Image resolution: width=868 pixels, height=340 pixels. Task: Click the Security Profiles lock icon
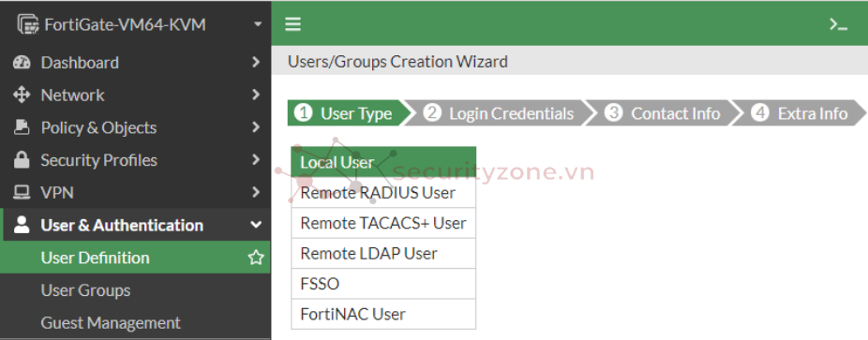click(22, 160)
